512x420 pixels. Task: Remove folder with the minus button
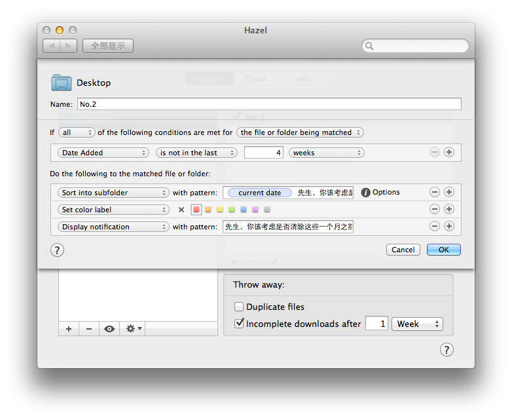(89, 328)
